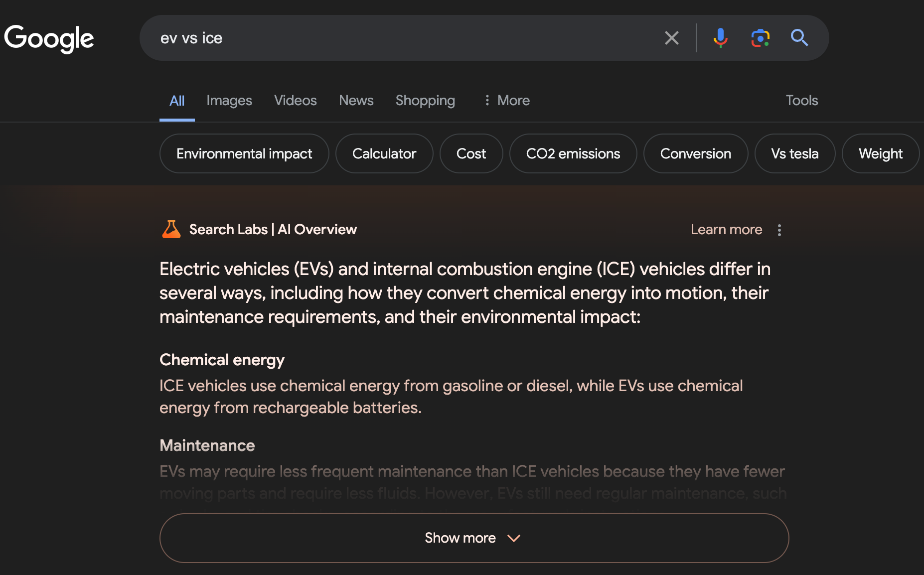Select the CO2 emissions filter chip
This screenshot has height=575, width=924.
(573, 153)
